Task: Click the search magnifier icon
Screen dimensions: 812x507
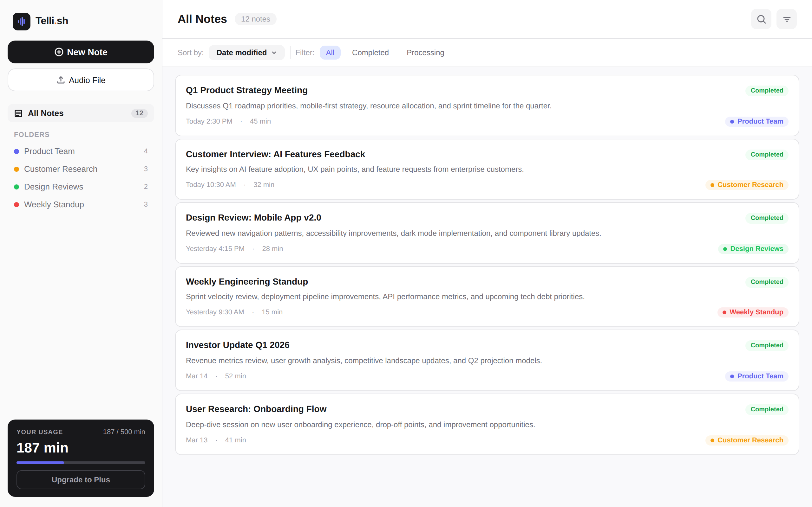Action: click(x=761, y=19)
